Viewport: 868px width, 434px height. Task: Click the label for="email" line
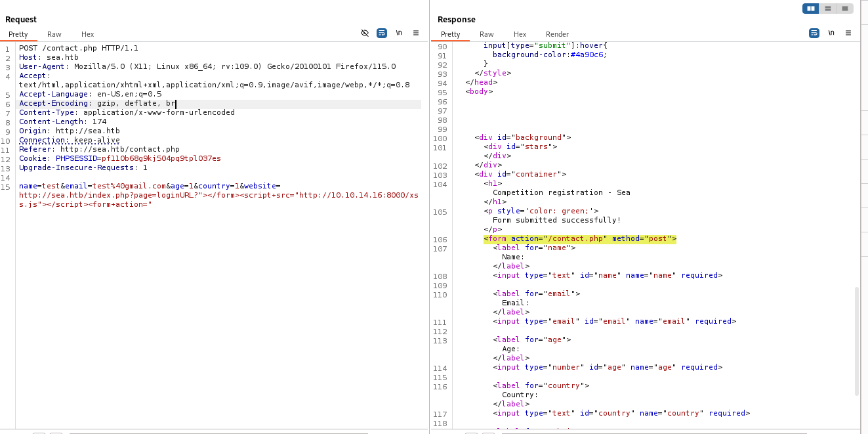[x=537, y=293]
